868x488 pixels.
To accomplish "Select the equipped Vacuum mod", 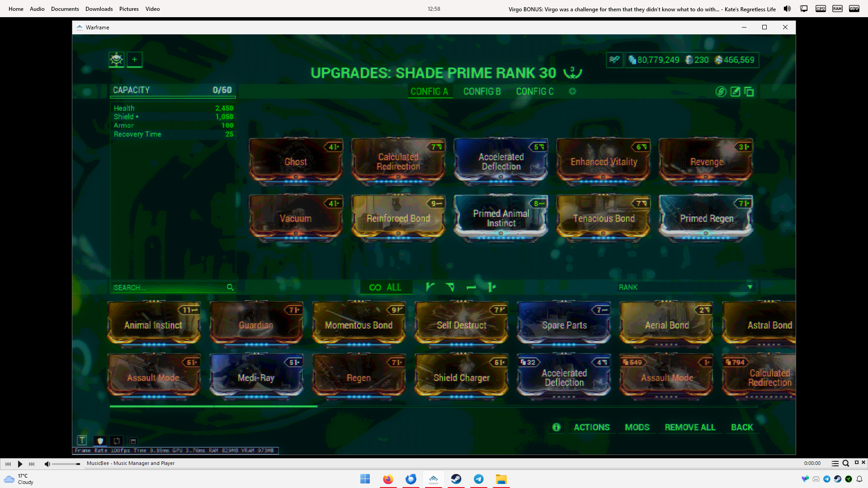I will coord(296,218).
